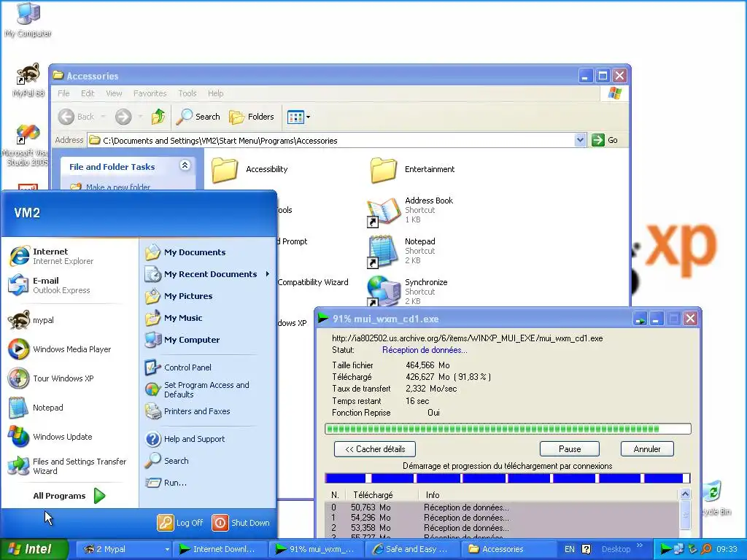
Task: Open My Music in Start menu
Action: 174,318
